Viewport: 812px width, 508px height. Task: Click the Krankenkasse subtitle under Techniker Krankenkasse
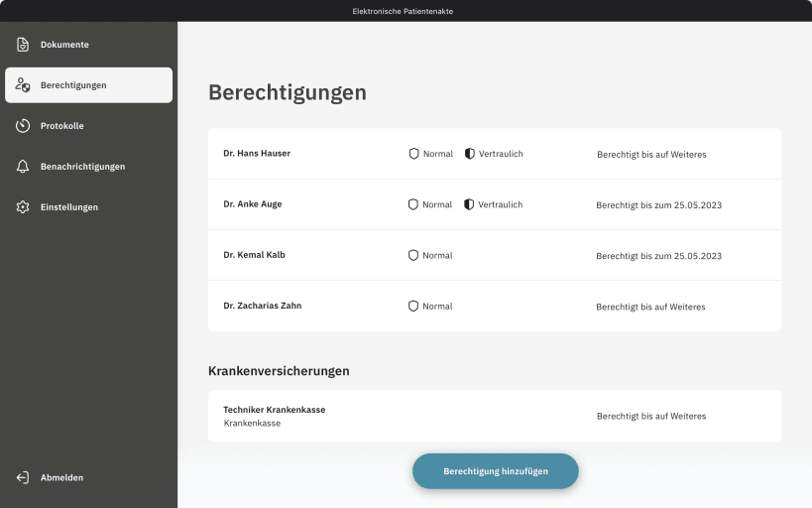252,423
